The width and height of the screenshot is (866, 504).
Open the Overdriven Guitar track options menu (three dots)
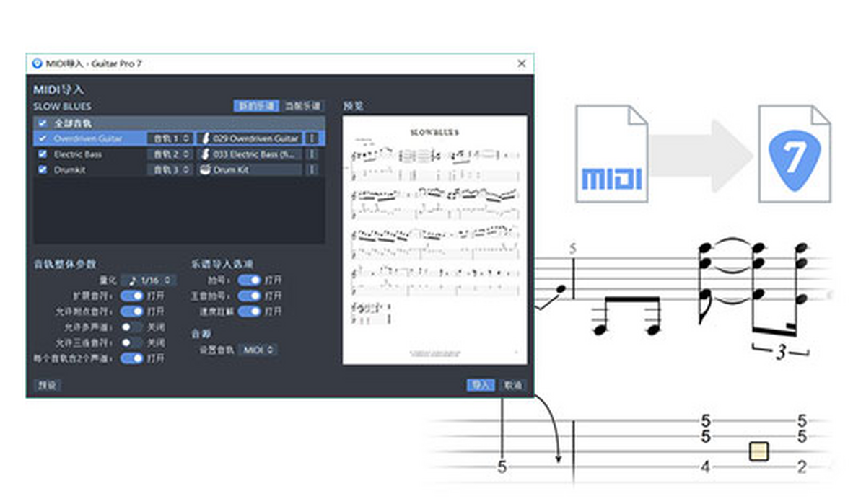click(312, 138)
